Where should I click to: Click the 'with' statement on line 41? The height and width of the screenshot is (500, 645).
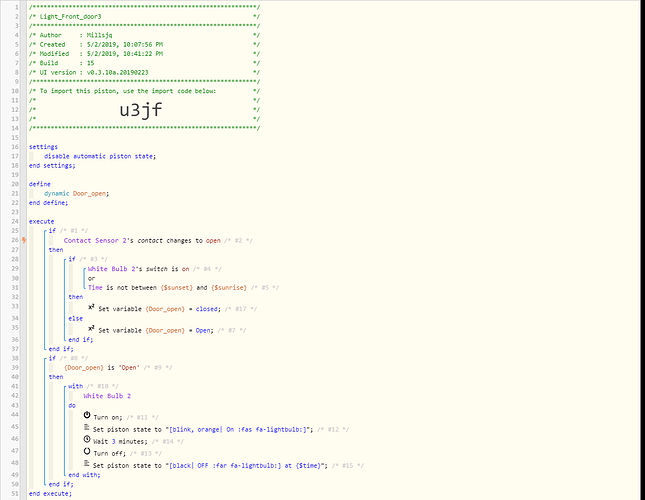point(76,386)
